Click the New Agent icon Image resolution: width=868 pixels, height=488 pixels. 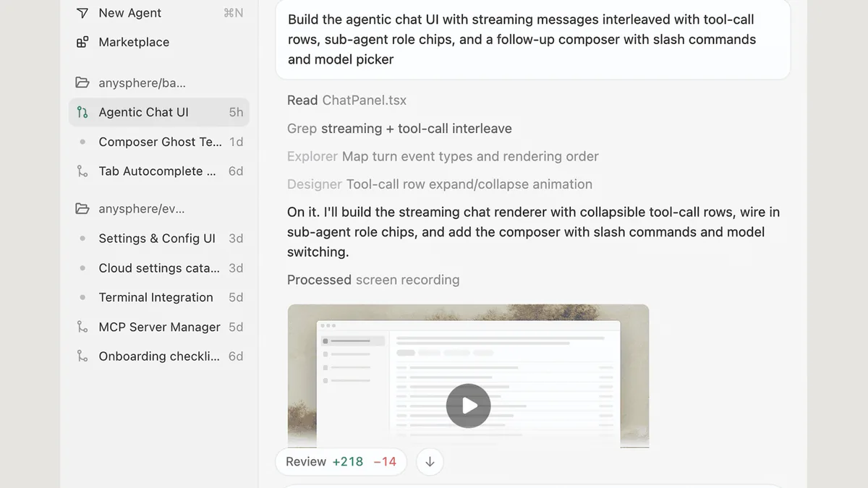pos(82,13)
